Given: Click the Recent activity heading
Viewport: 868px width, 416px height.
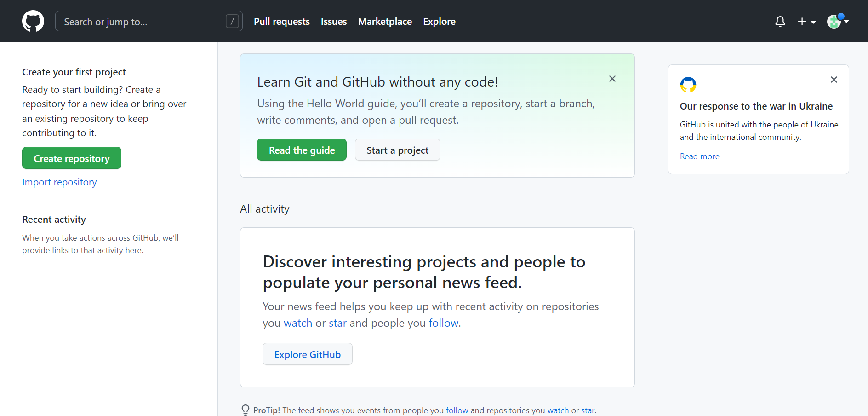Looking at the screenshot, I should click(54, 220).
